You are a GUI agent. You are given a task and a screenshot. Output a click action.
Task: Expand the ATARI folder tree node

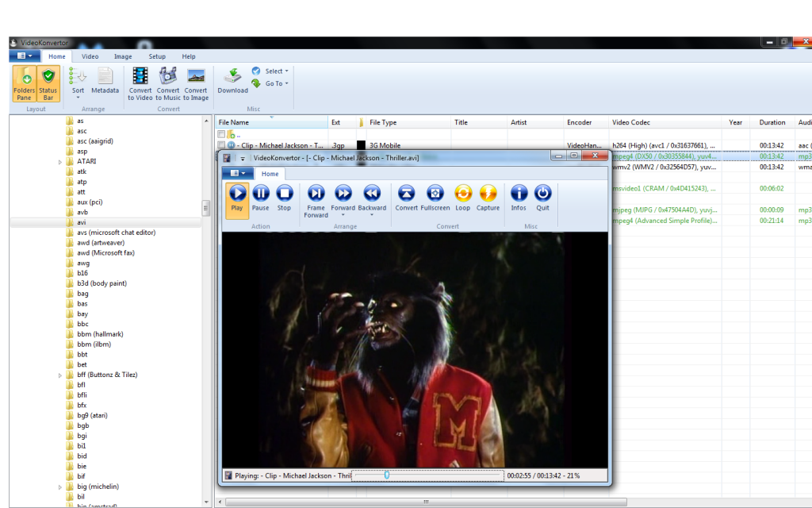tap(60, 162)
